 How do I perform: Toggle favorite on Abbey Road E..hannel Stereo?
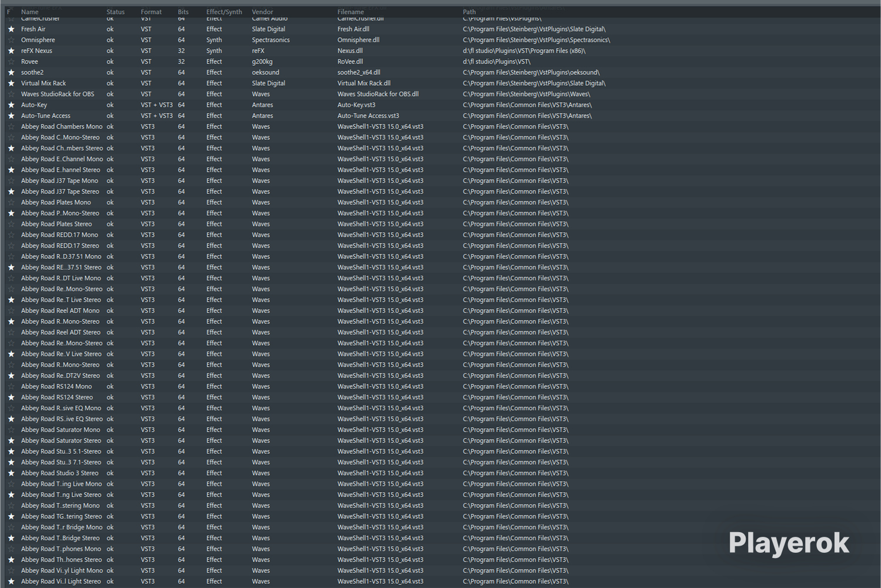[x=11, y=170]
